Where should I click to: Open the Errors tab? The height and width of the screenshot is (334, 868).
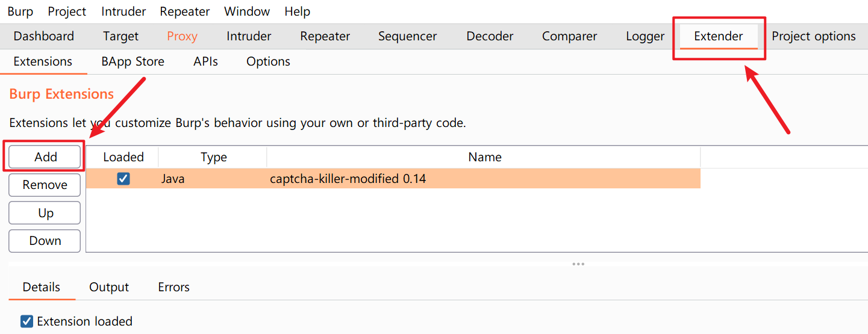(173, 287)
